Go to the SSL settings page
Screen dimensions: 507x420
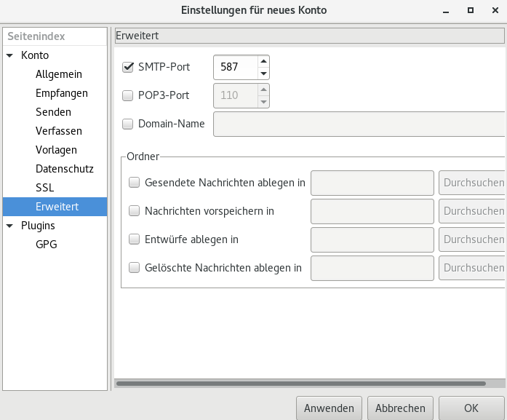click(x=44, y=188)
